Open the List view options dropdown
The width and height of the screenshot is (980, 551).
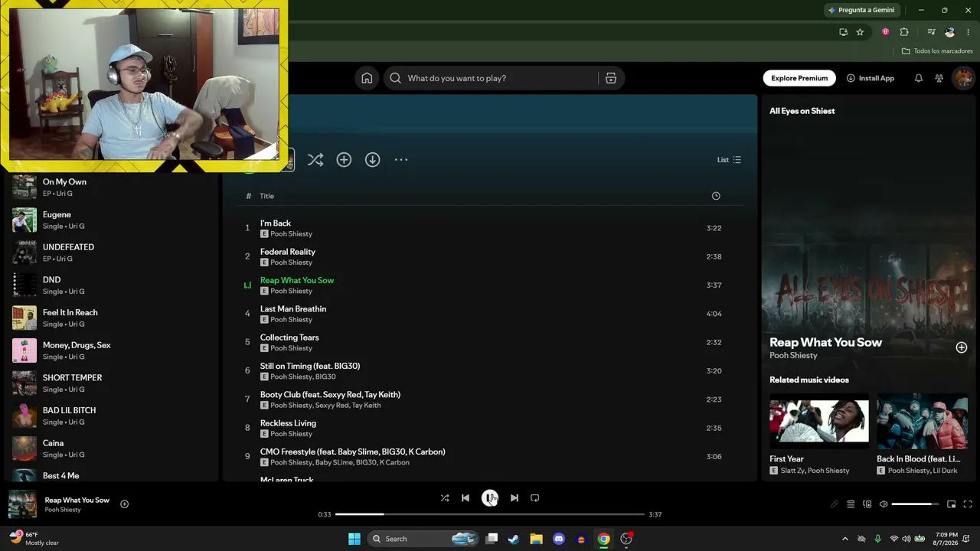coord(729,160)
